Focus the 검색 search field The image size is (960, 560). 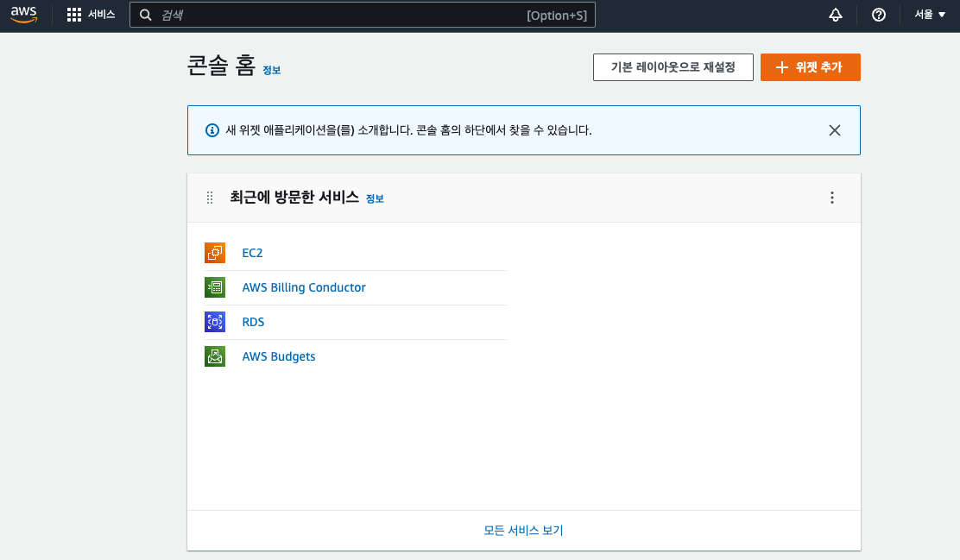363,15
